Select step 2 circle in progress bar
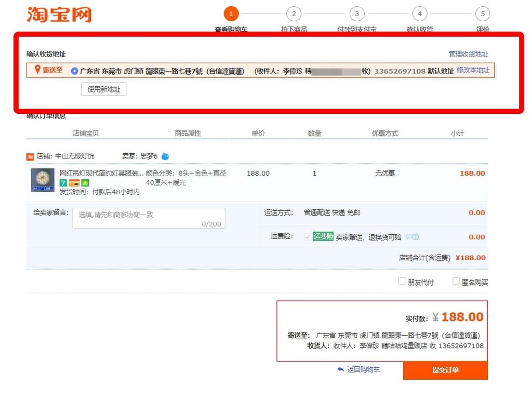The width and height of the screenshot is (532, 400). 294,14
